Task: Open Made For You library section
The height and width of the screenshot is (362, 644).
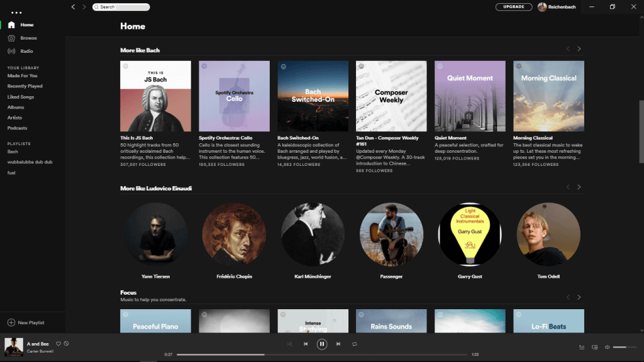Action: pyautogui.click(x=22, y=76)
